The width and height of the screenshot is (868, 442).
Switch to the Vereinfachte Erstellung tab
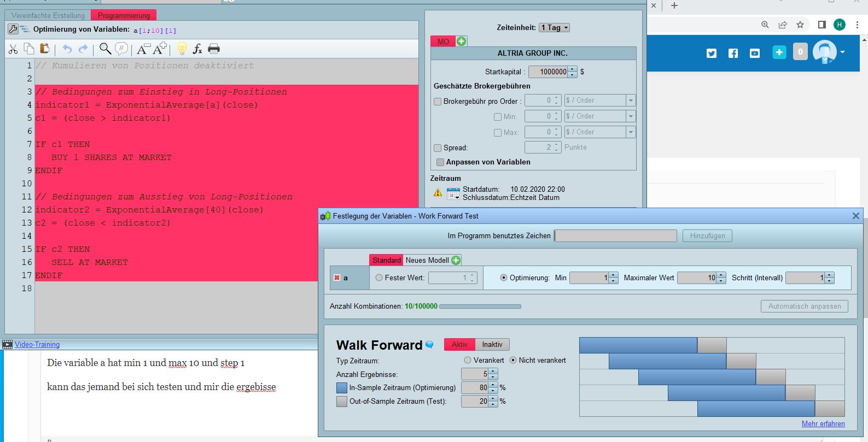click(x=48, y=15)
